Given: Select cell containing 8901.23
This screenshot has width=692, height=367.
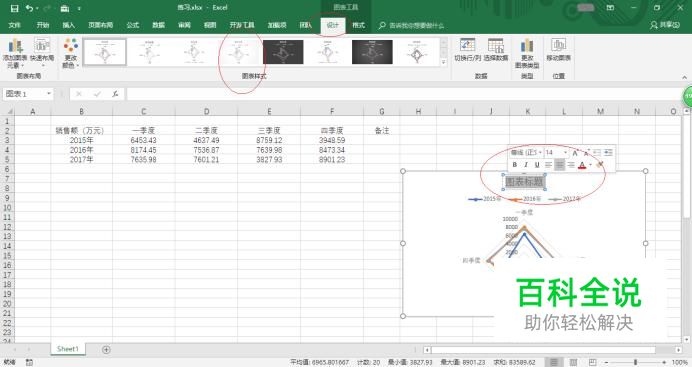Looking at the screenshot, I should pyautogui.click(x=332, y=159).
